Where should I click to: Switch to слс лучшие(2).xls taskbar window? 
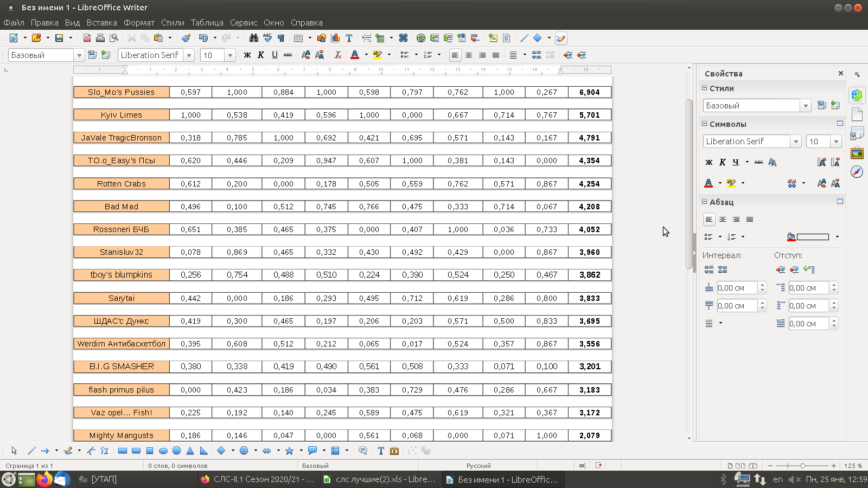tap(379, 479)
